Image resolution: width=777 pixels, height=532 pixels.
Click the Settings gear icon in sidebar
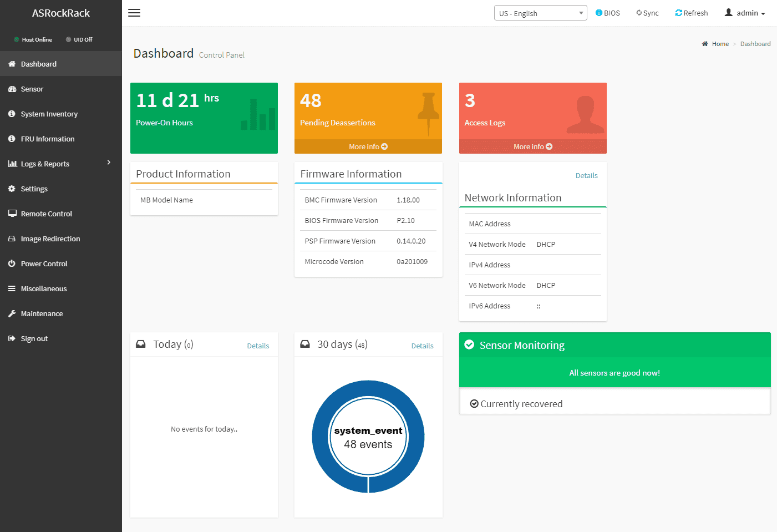12,189
